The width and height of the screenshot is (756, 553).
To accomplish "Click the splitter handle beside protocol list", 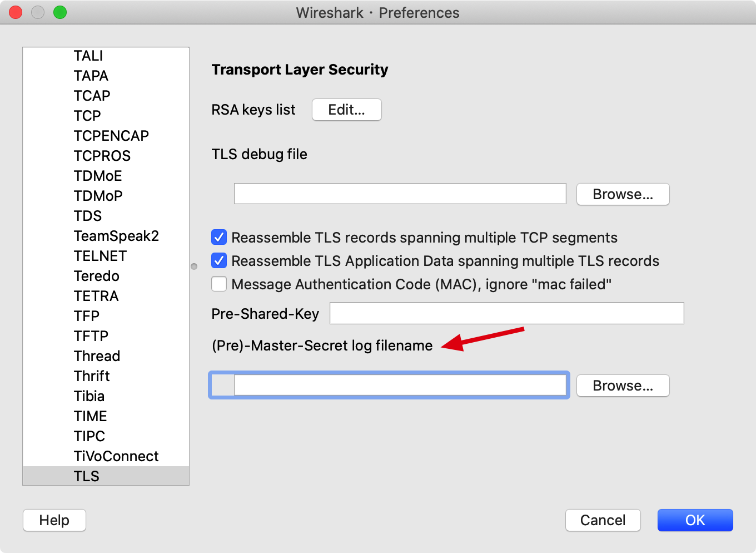I will pos(194,266).
